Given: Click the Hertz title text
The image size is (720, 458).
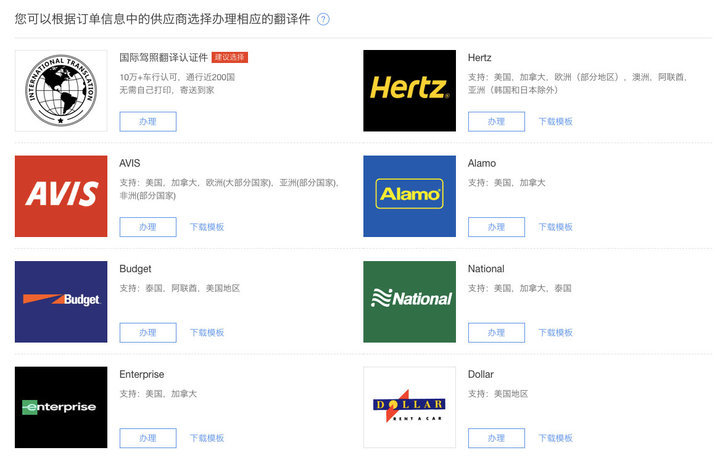Looking at the screenshot, I should pyautogui.click(x=479, y=57).
